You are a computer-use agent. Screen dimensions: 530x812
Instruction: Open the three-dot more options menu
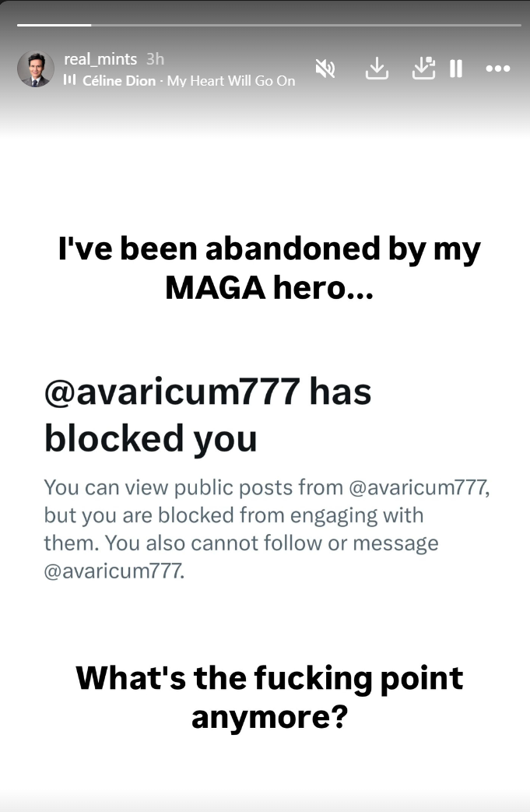click(498, 69)
